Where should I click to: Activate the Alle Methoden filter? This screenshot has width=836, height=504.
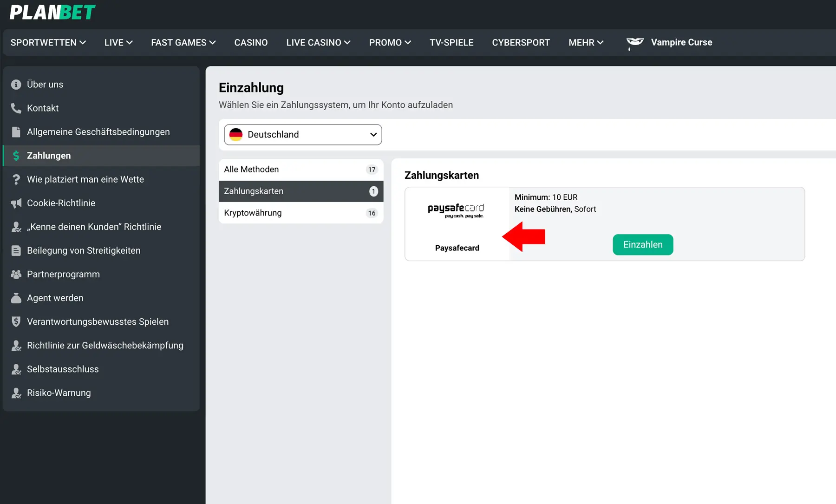(251, 169)
